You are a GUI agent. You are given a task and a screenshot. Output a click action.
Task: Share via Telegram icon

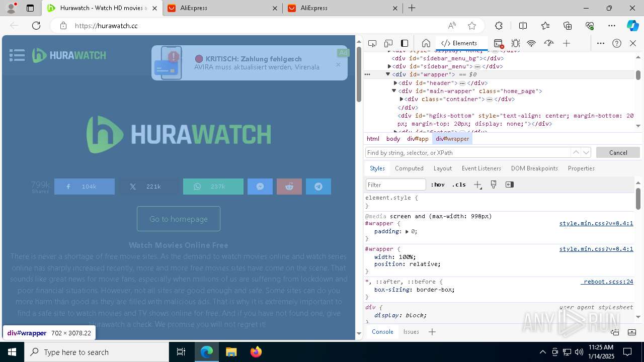(318, 187)
